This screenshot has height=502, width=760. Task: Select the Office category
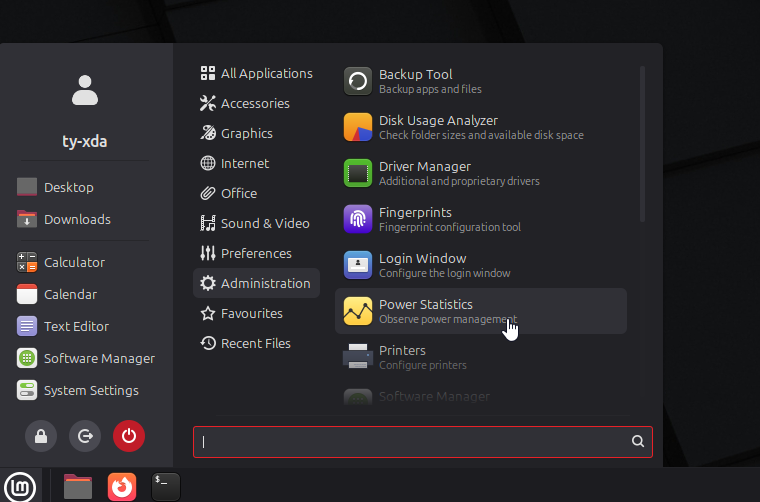click(256, 193)
